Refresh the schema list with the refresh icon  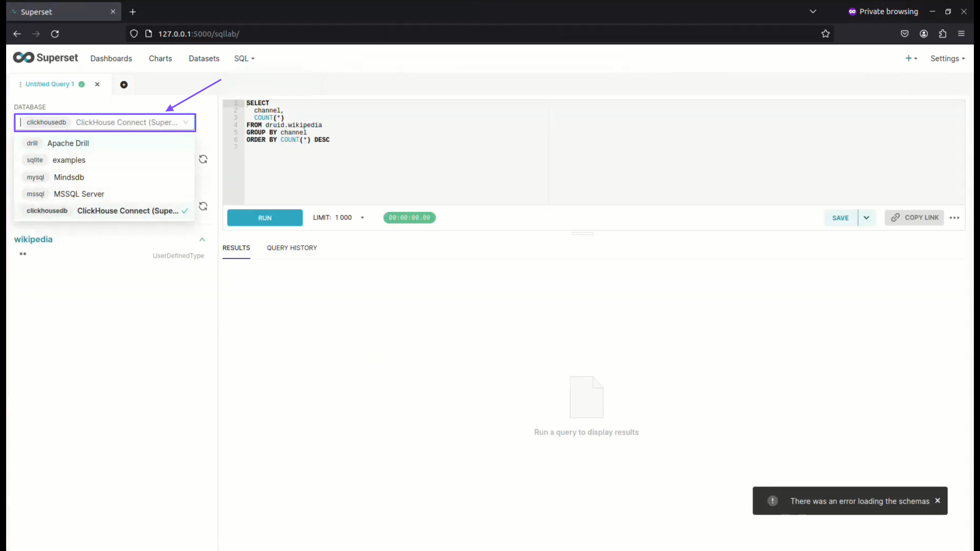(203, 159)
